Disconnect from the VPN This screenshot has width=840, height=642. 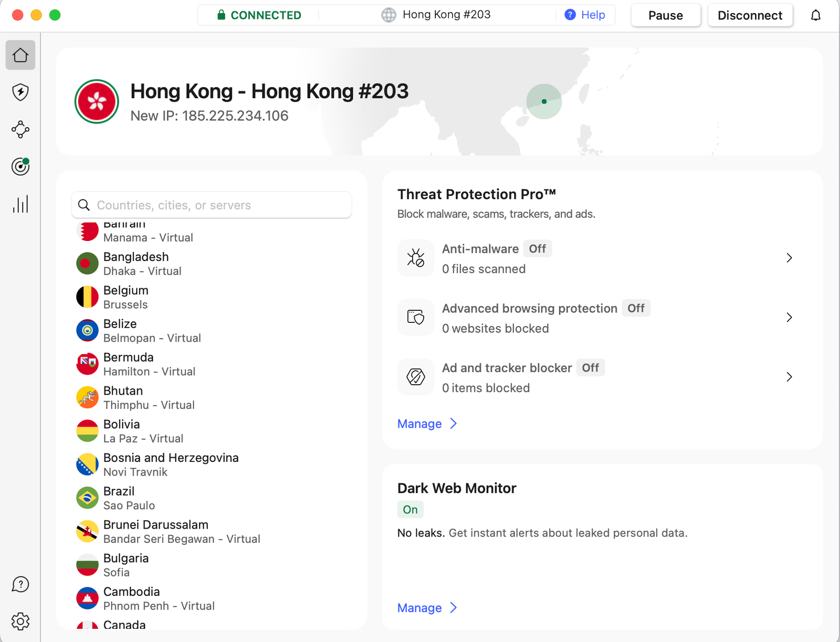(x=750, y=15)
